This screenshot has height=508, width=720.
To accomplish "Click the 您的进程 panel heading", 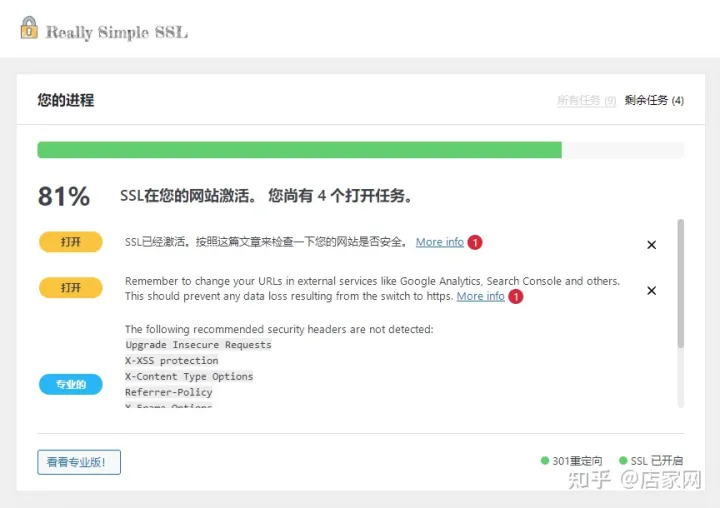I will (66, 100).
